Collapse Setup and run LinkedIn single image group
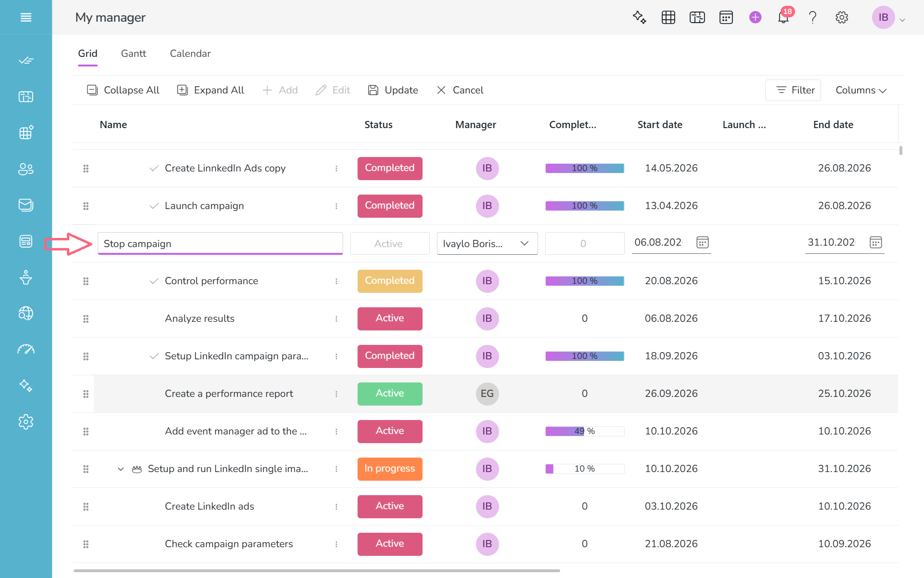 [121, 469]
